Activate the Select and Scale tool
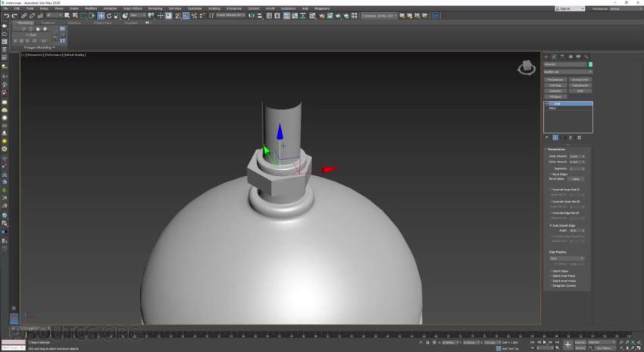This screenshot has width=644, height=352. 117,16
